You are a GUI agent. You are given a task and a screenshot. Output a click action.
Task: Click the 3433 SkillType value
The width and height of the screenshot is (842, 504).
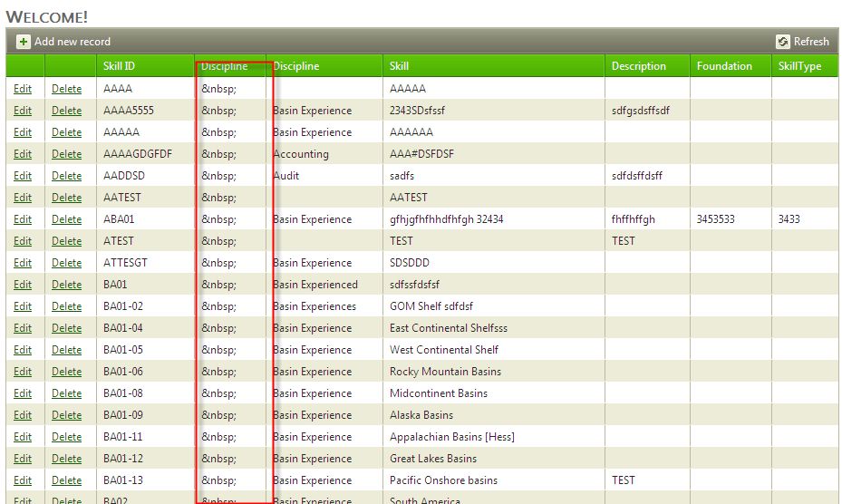[789, 219]
